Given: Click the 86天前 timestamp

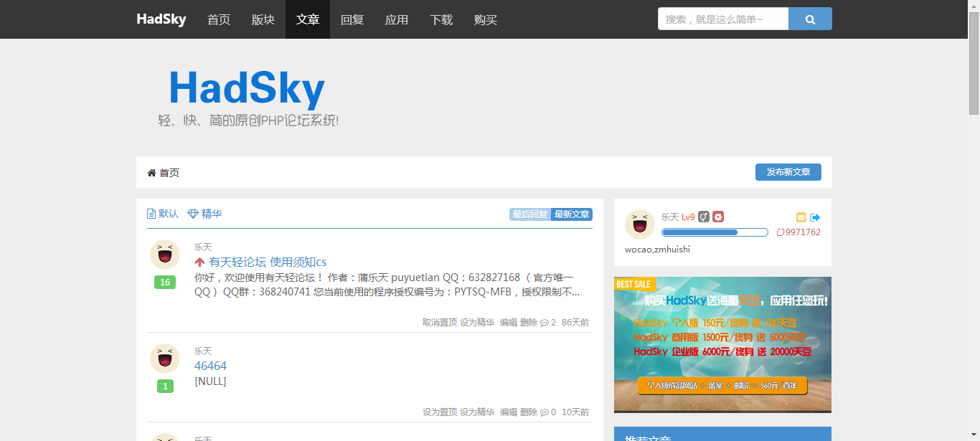Looking at the screenshot, I should click(575, 323).
